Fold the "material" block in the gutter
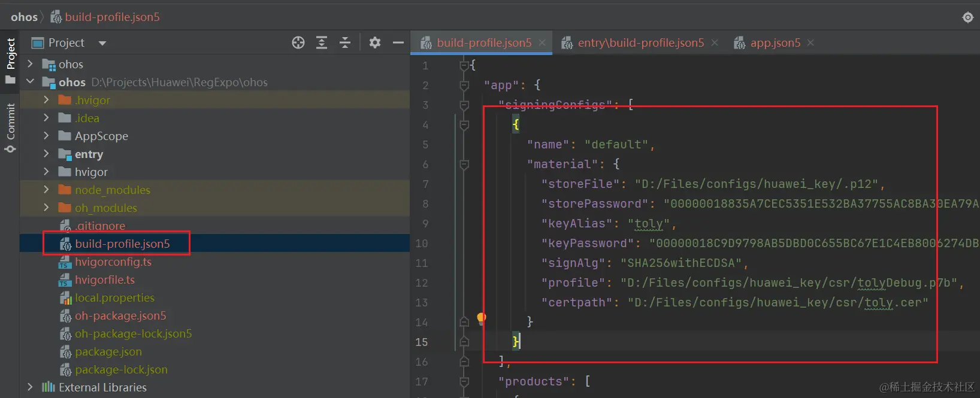Image resolution: width=980 pixels, height=398 pixels. click(x=464, y=164)
